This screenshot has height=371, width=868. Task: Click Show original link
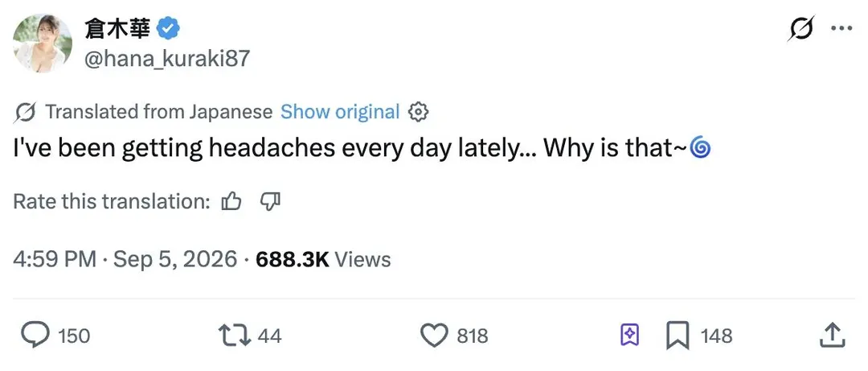(340, 112)
